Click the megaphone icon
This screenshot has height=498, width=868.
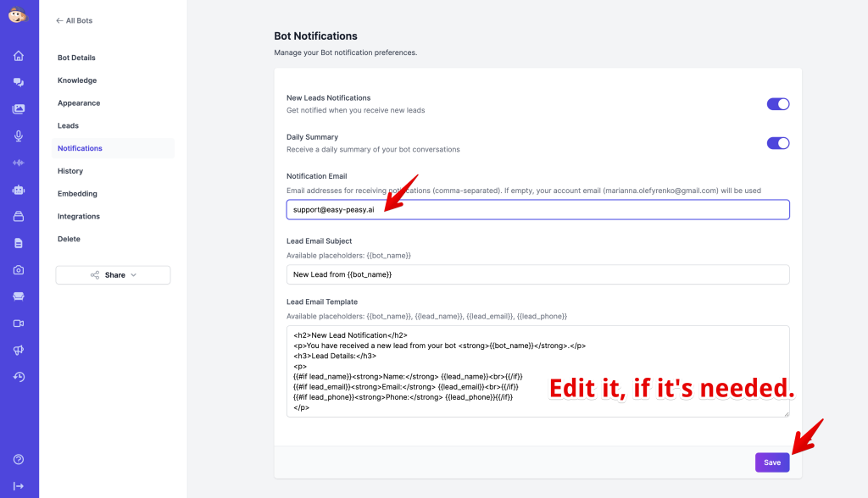(19, 350)
